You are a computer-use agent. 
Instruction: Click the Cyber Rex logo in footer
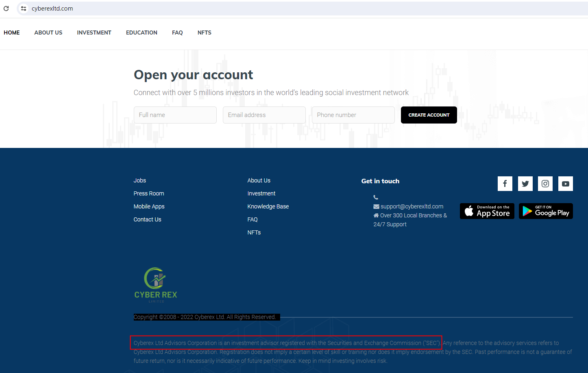coord(156,285)
